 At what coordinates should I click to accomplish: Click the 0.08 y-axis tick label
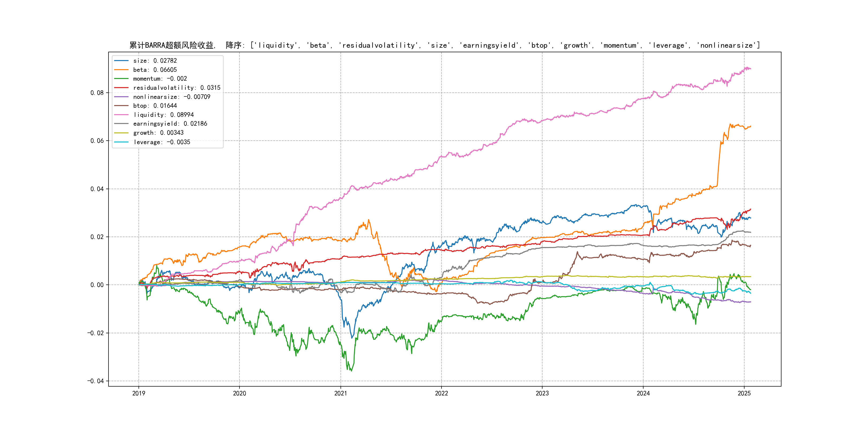[x=97, y=93]
